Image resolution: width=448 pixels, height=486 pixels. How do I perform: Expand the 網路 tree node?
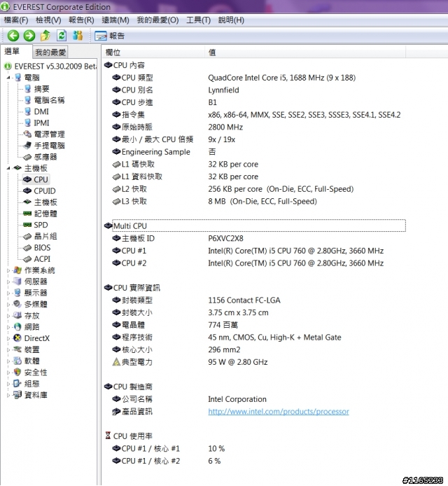point(8,327)
